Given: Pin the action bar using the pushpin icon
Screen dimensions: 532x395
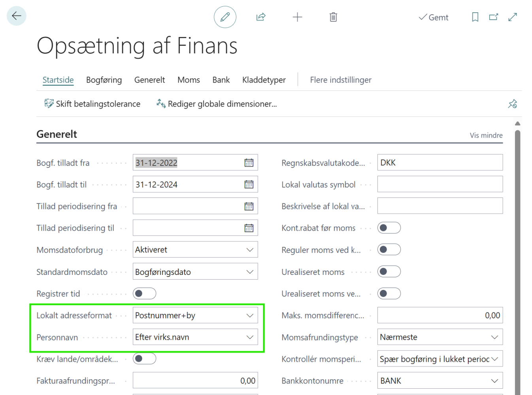Looking at the screenshot, I should point(513,104).
